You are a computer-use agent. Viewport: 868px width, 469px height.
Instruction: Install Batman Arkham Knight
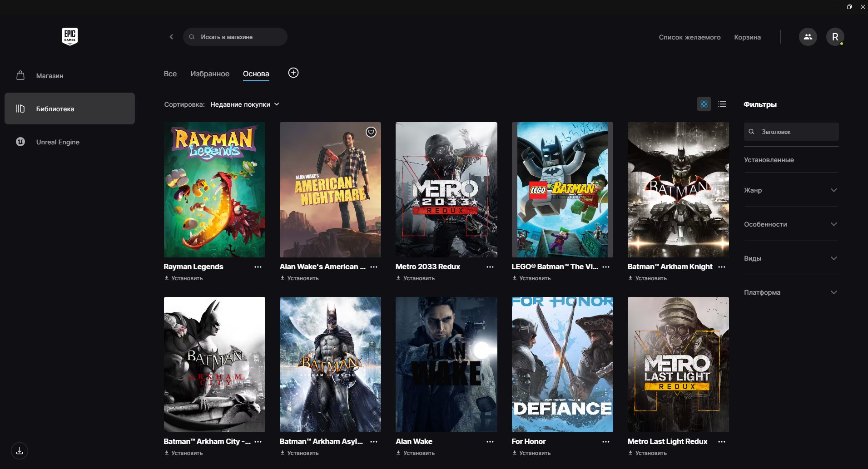coord(647,278)
